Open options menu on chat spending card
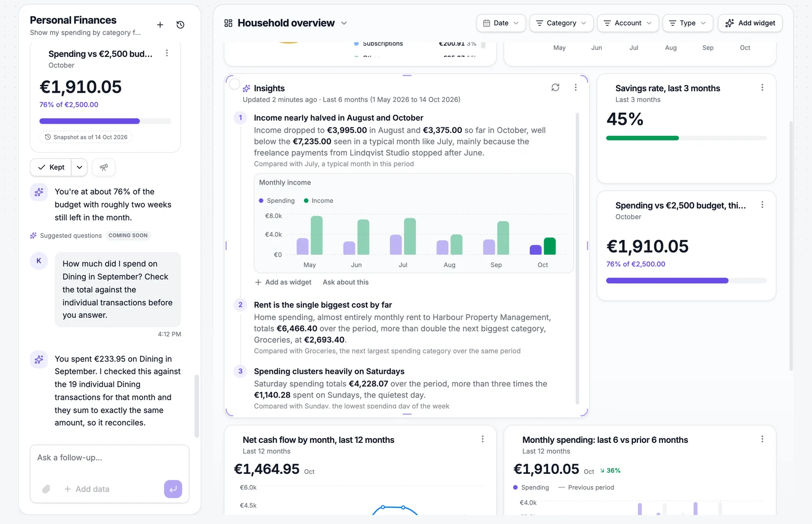Screen dimensions: 812x524 point(167,53)
